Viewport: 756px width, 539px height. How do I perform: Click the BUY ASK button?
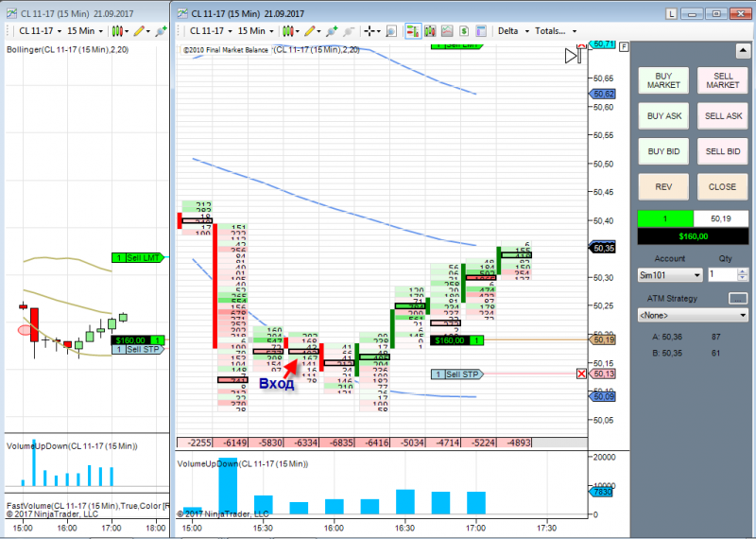coord(663,115)
